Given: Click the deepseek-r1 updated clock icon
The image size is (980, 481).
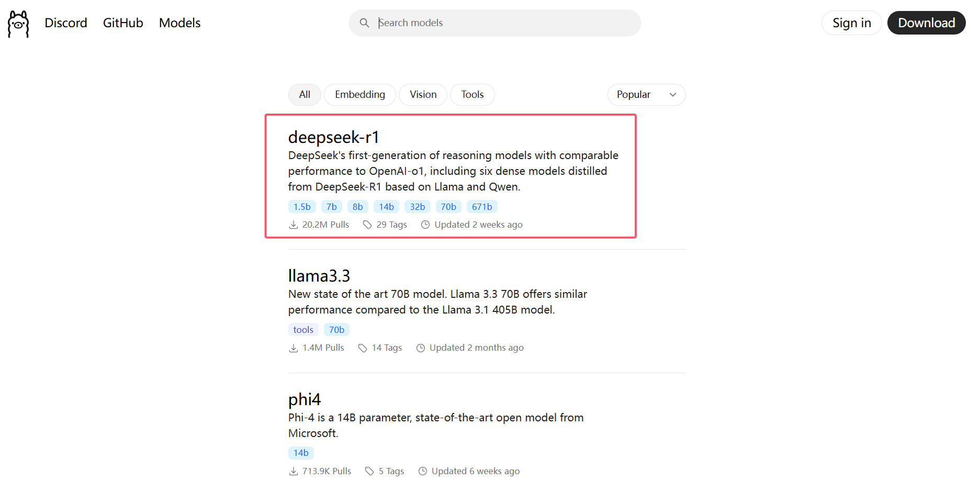Looking at the screenshot, I should 425,225.
